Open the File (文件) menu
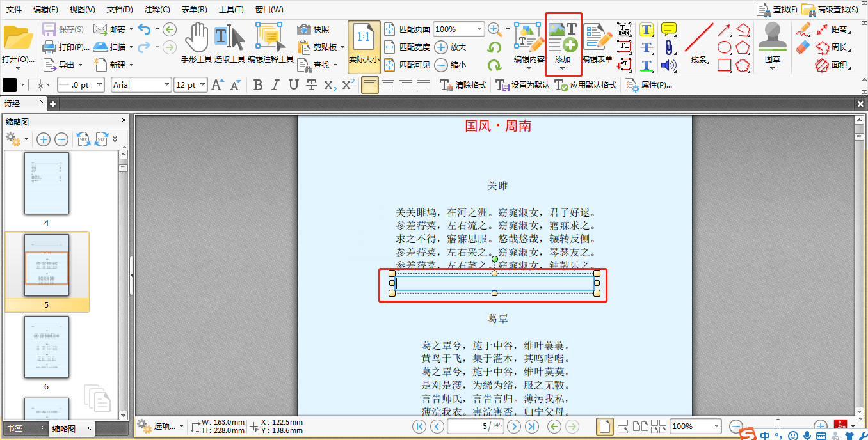868x440 pixels. click(x=14, y=10)
